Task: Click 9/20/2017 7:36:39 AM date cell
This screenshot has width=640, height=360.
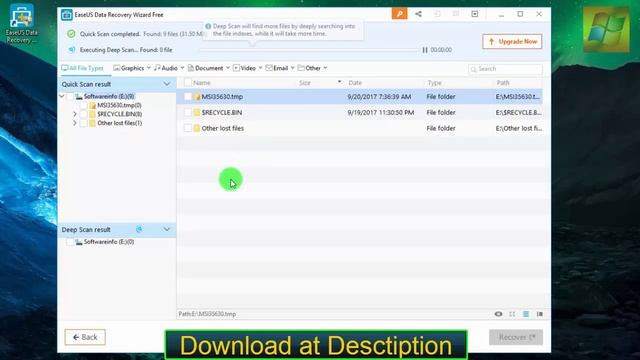Action: click(379, 97)
